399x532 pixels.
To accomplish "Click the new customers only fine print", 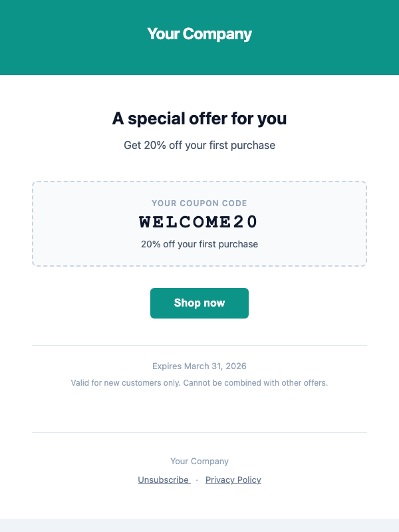I will click(x=199, y=382).
